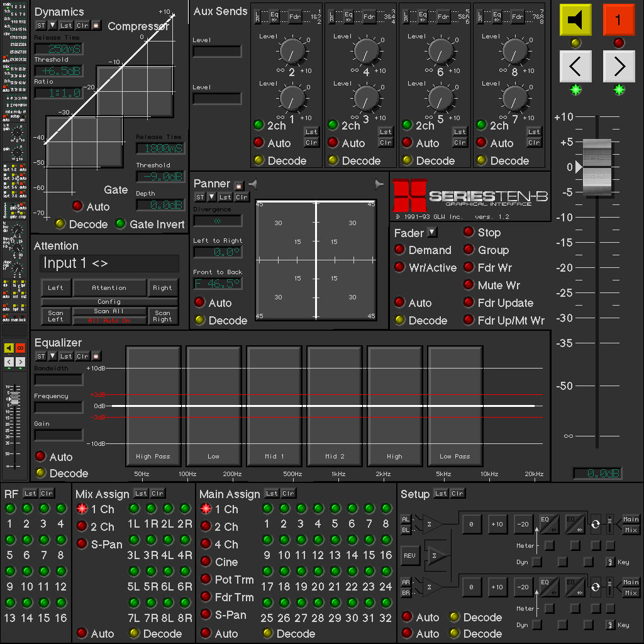Toggle main assign bus 12 indicator
644x644 pixels.
[318, 540]
